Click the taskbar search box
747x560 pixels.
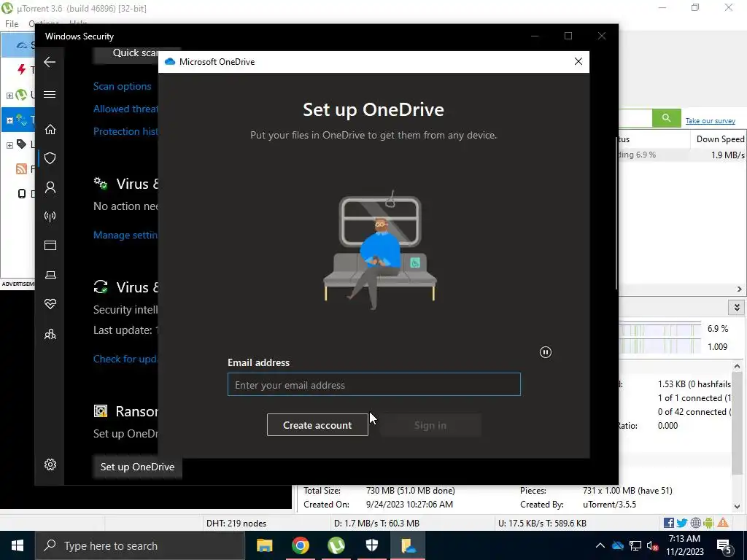point(139,545)
